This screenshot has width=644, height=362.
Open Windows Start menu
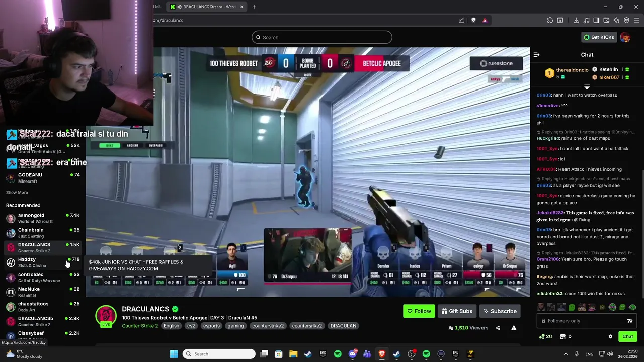click(x=174, y=354)
